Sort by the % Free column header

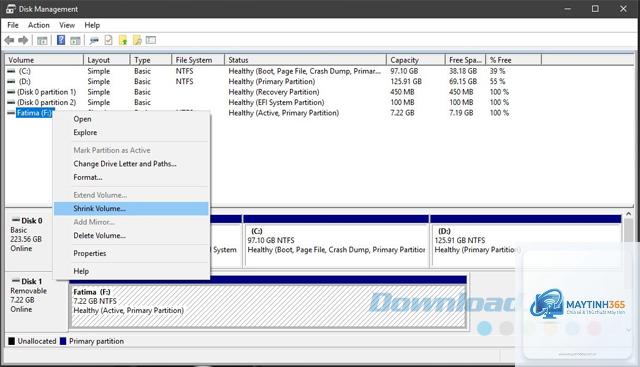(514, 60)
